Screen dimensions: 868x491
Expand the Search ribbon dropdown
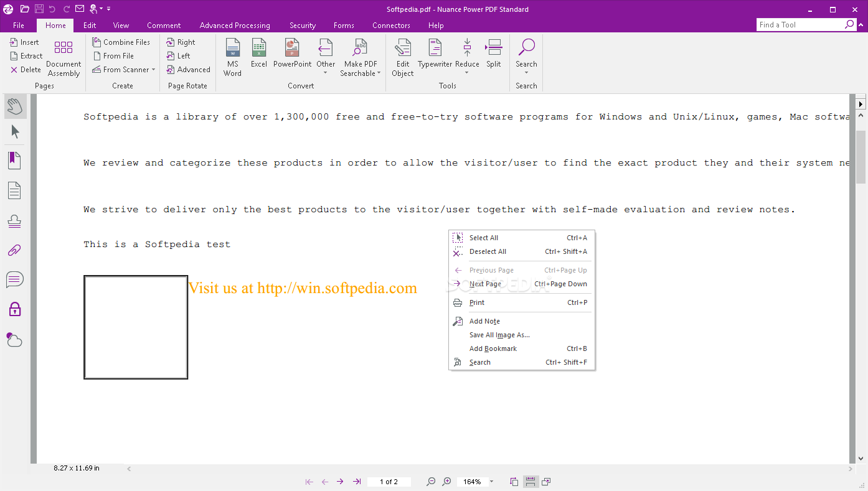coord(526,73)
